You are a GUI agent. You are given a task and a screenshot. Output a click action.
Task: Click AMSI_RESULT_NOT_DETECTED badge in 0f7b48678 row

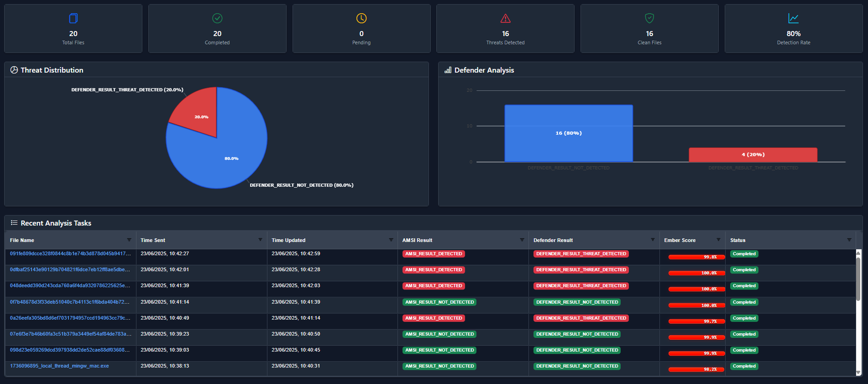(x=439, y=302)
